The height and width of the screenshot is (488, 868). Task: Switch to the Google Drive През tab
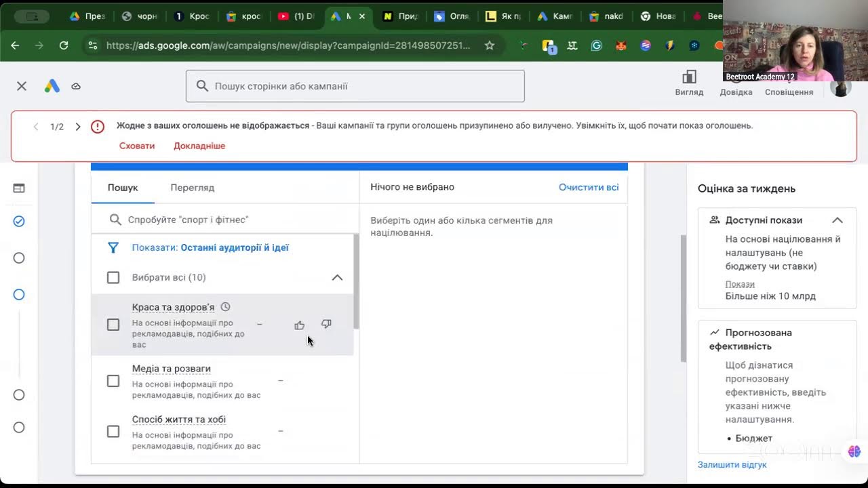pyautogui.click(x=87, y=16)
